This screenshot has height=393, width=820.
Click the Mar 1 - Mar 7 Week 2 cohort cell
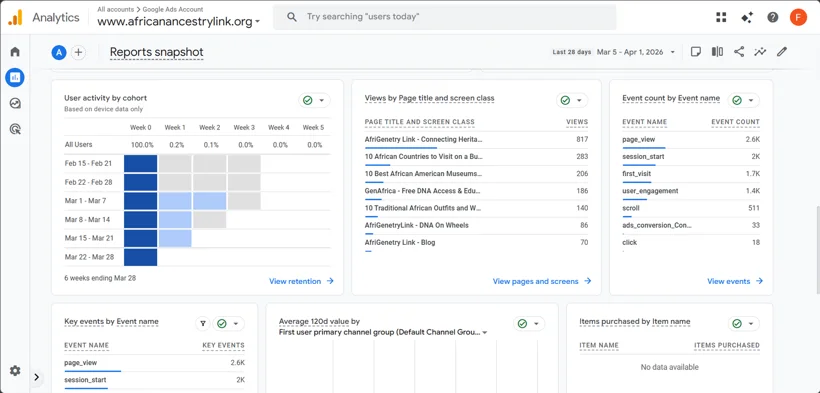point(210,201)
